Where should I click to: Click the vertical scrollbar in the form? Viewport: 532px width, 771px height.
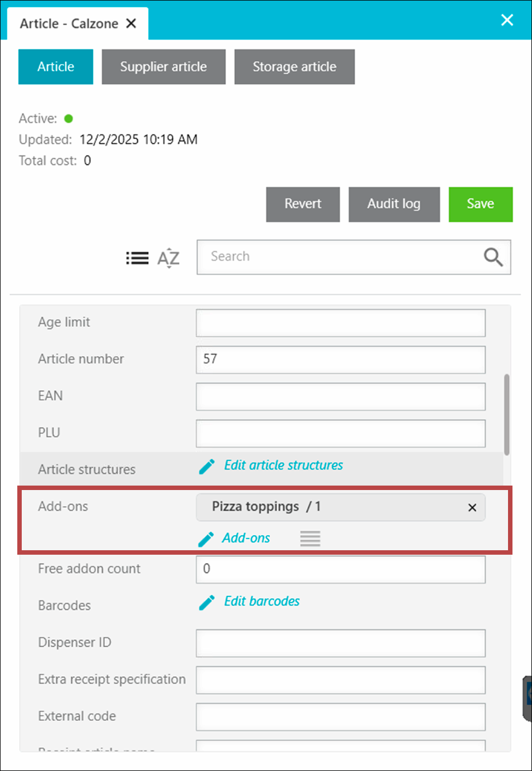click(506, 415)
